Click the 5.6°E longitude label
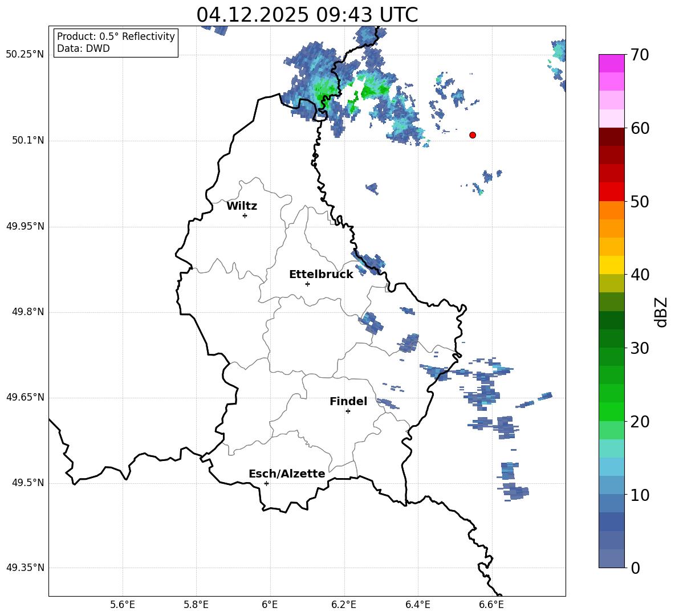The height and width of the screenshot is (616, 675). pyautogui.click(x=123, y=605)
